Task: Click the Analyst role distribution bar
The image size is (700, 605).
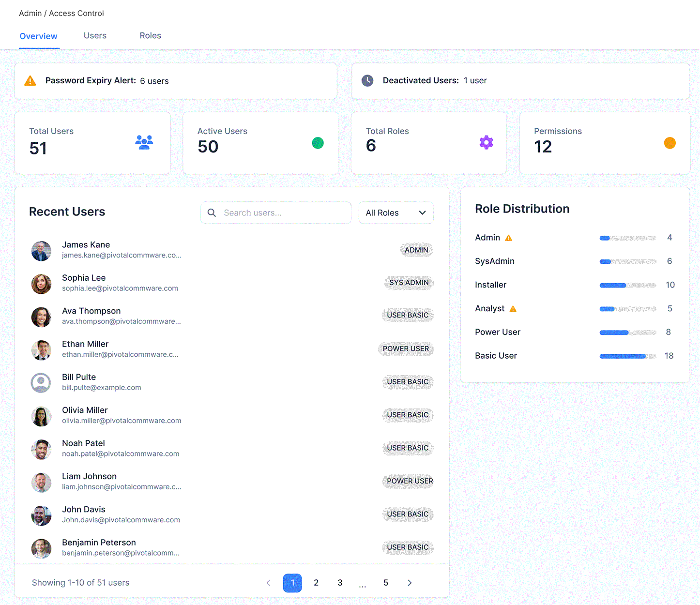Action: (628, 309)
